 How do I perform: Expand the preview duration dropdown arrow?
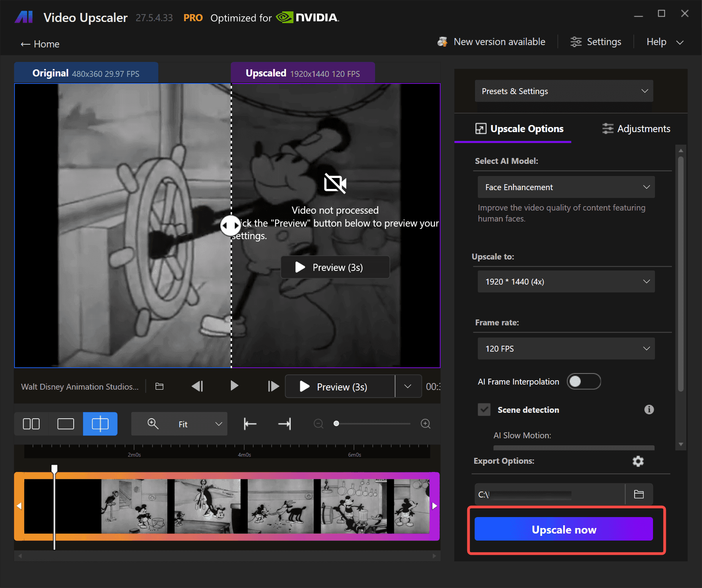coord(408,387)
